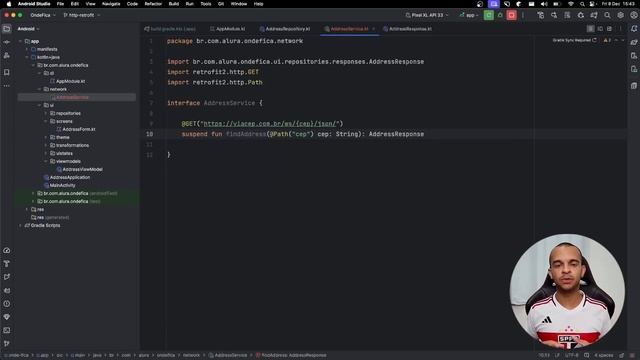Open the Refactor menu
Viewport: 640px width, 360px height.
coord(153,4)
